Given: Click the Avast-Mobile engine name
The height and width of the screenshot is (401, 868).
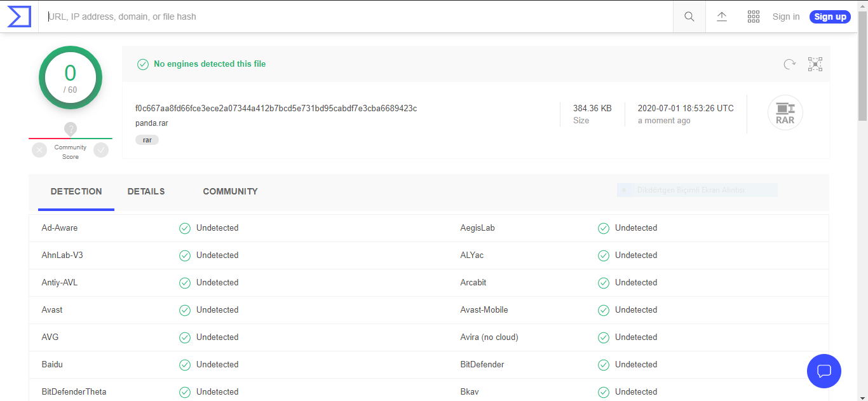Looking at the screenshot, I should [484, 310].
